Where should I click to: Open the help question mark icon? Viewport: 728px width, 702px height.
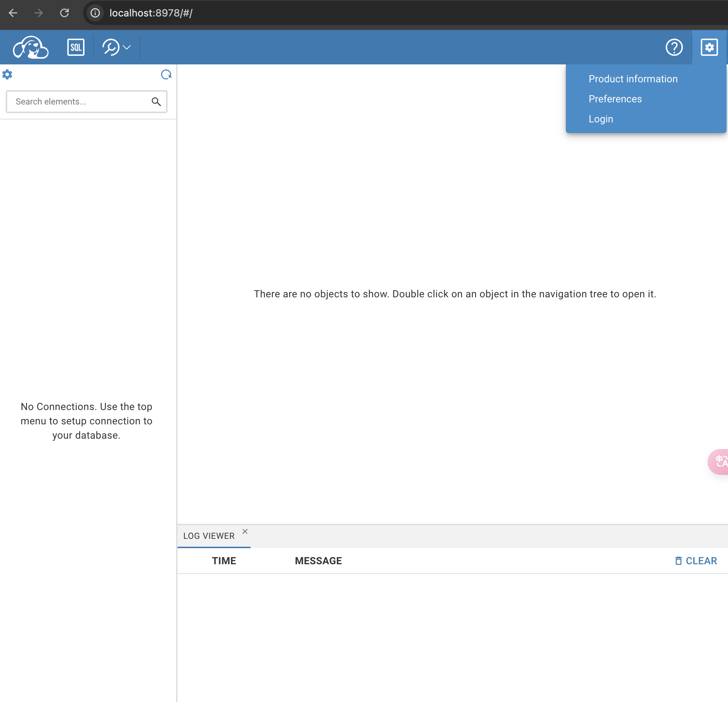(x=674, y=47)
